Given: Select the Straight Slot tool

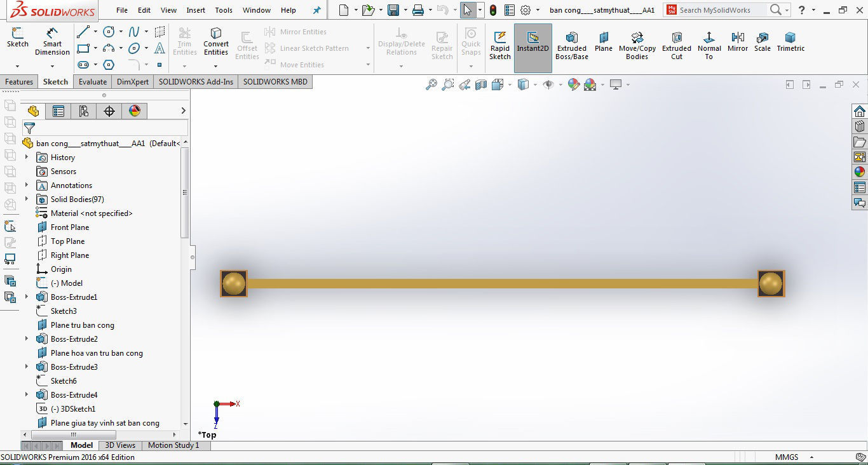Looking at the screenshot, I should coord(83,65).
